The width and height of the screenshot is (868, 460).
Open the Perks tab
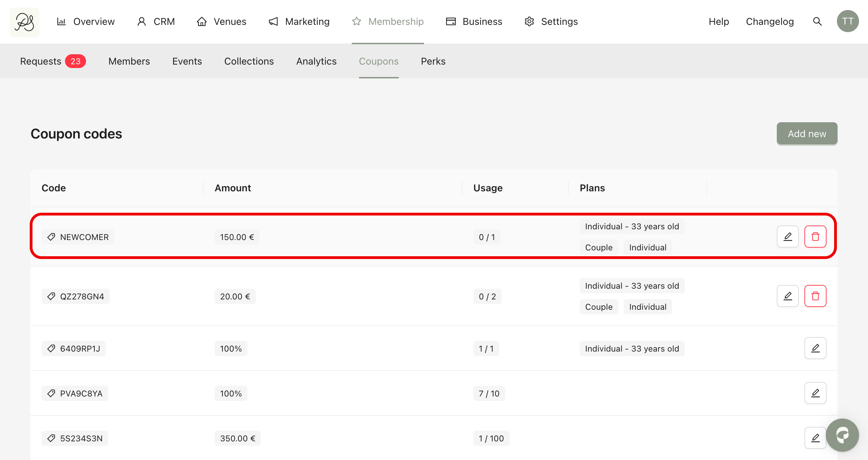[x=433, y=61]
